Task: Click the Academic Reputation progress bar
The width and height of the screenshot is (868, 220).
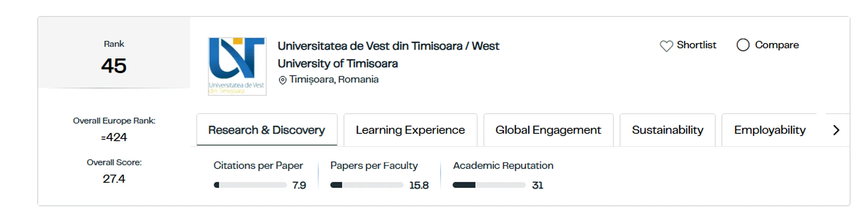Action: (489, 185)
